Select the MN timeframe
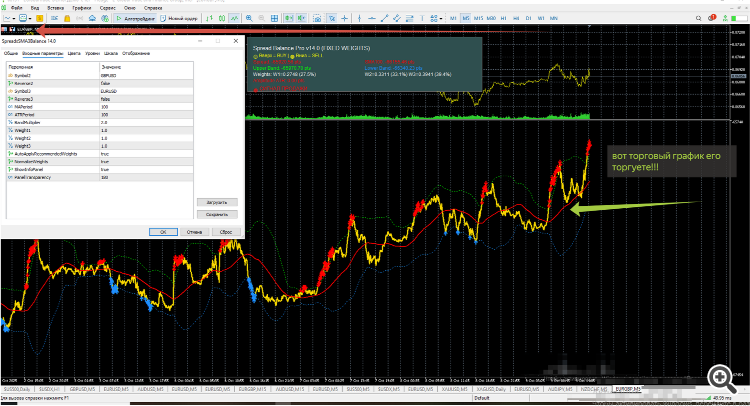The width and height of the screenshot is (750, 406). click(x=554, y=18)
